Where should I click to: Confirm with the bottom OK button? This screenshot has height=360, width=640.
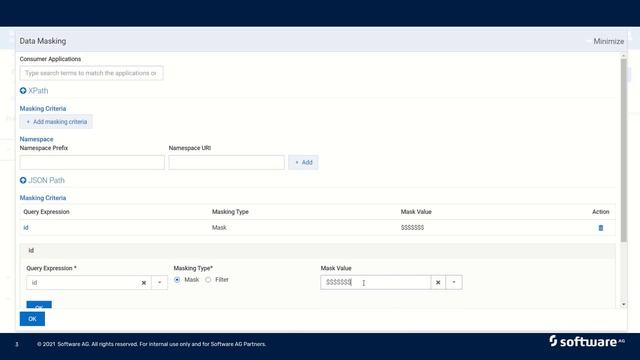coord(32,319)
